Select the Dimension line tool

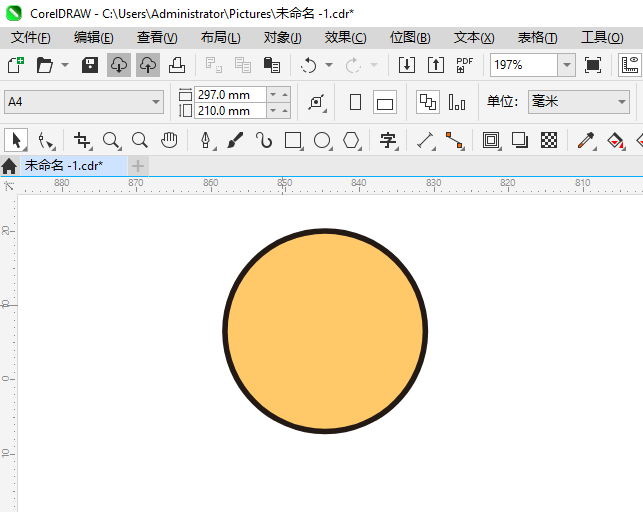click(425, 140)
